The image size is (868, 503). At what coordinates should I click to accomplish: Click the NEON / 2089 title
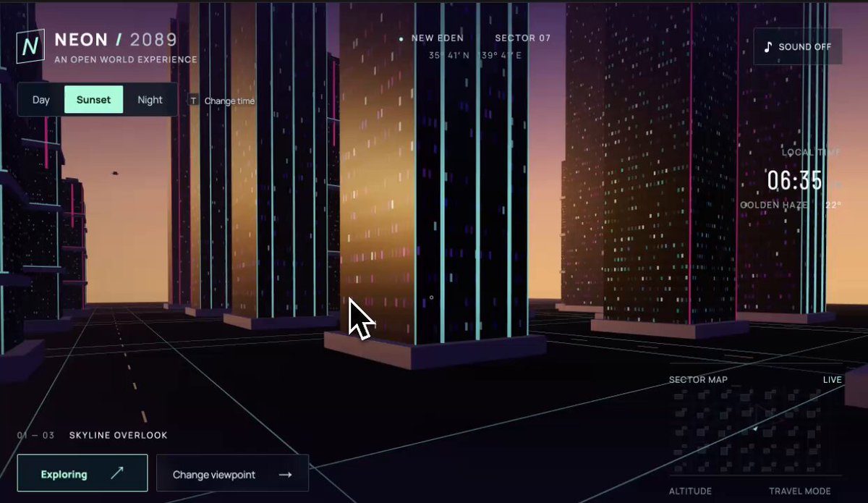point(116,40)
